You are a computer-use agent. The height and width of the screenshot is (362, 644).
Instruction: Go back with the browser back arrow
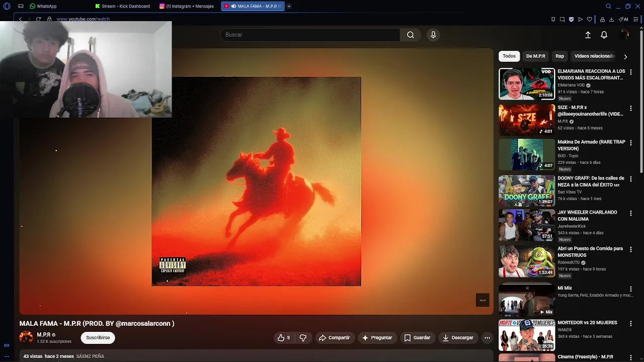[x=20, y=19]
